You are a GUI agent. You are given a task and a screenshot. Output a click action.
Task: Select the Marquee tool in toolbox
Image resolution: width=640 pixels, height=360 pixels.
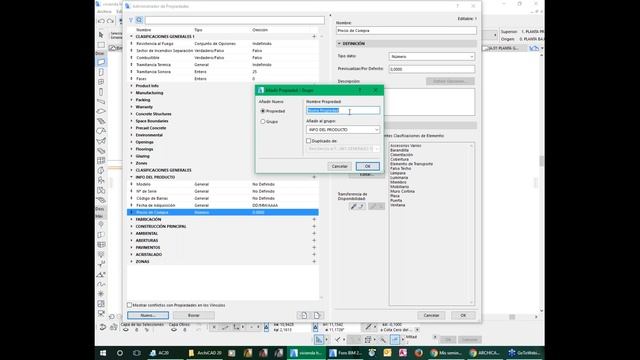[101, 45]
